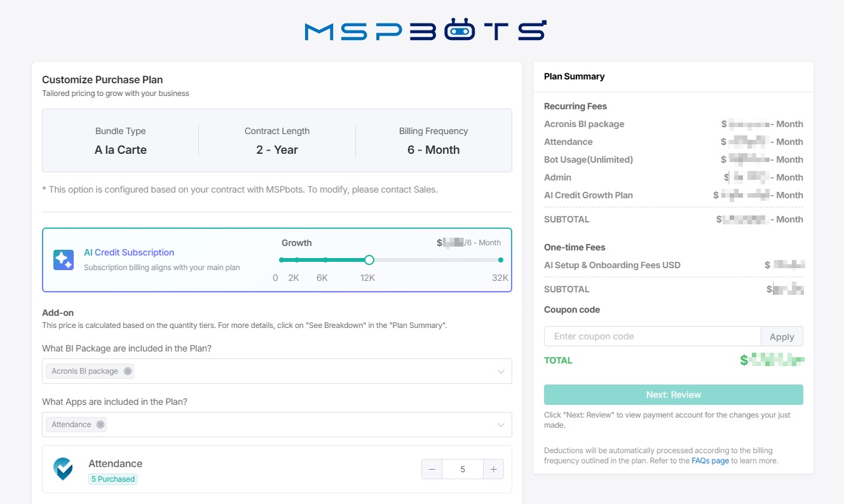This screenshot has width=844, height=504.
Task: Click the MSPbots logo at top
Action: [425, 31]
